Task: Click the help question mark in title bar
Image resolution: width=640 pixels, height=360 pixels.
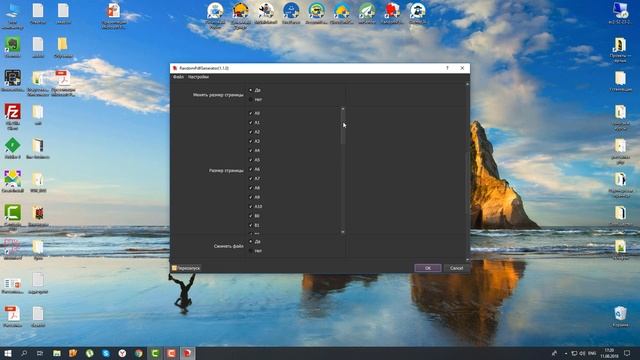Action: 447,68
